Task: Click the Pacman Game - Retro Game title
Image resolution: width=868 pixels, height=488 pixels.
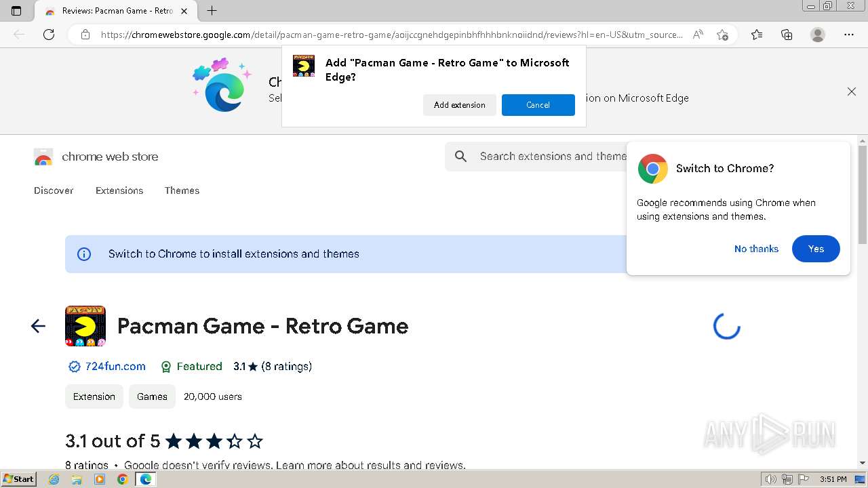Action: pos(262,326)
